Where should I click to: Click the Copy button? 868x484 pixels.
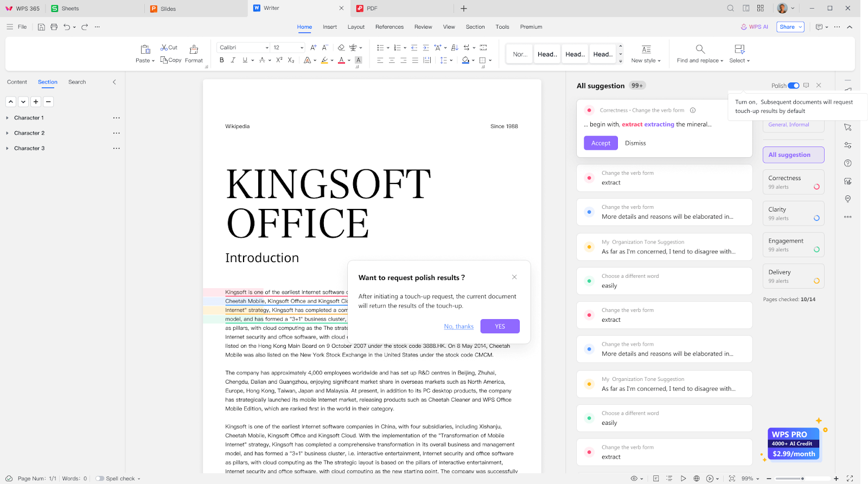pos(171,60)
